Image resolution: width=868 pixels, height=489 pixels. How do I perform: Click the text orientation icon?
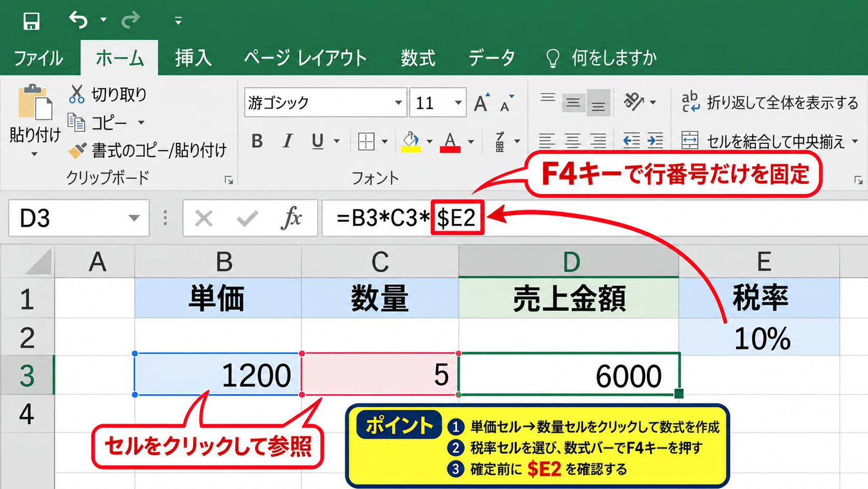(634, 101)
